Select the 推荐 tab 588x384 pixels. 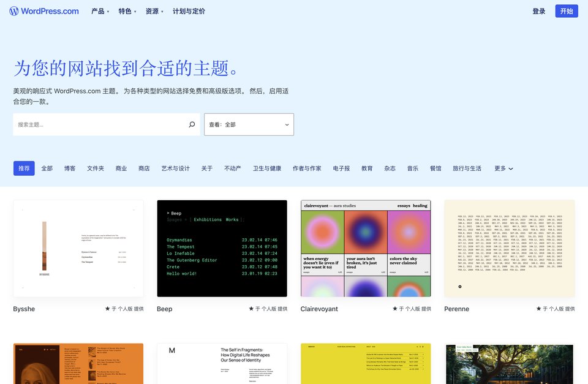(24, 168)
